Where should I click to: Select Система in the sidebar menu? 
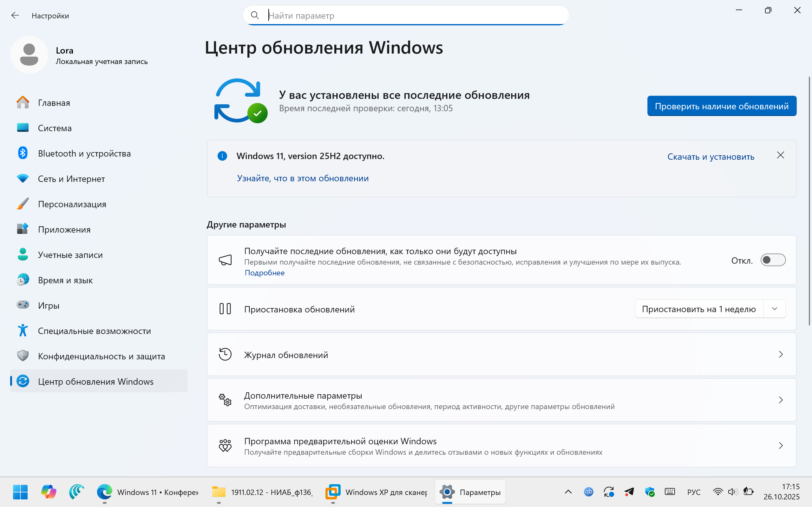pyautogui.click(x=55, y=128)
